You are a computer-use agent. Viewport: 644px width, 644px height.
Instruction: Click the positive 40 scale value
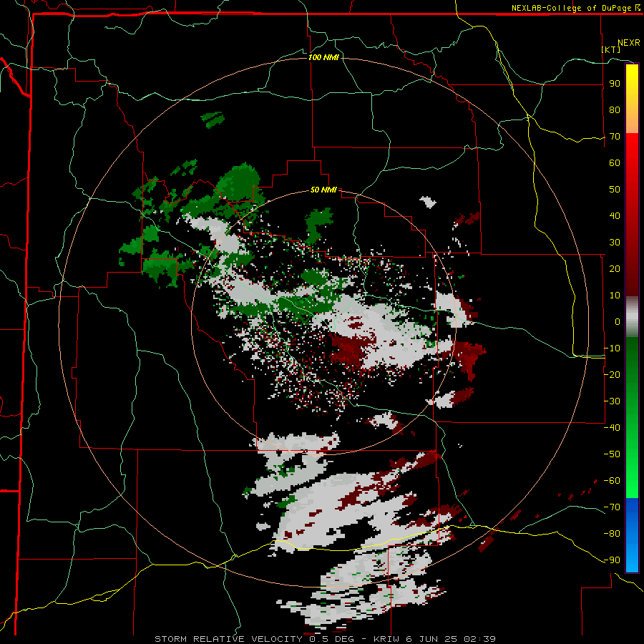coord(615,216)
